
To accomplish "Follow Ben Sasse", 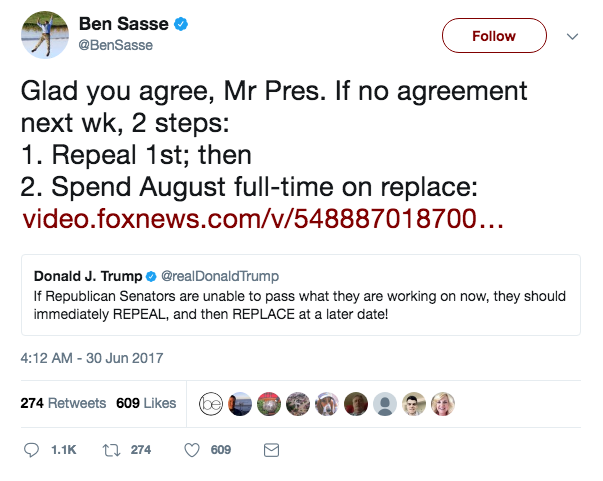I will point(494,36).
